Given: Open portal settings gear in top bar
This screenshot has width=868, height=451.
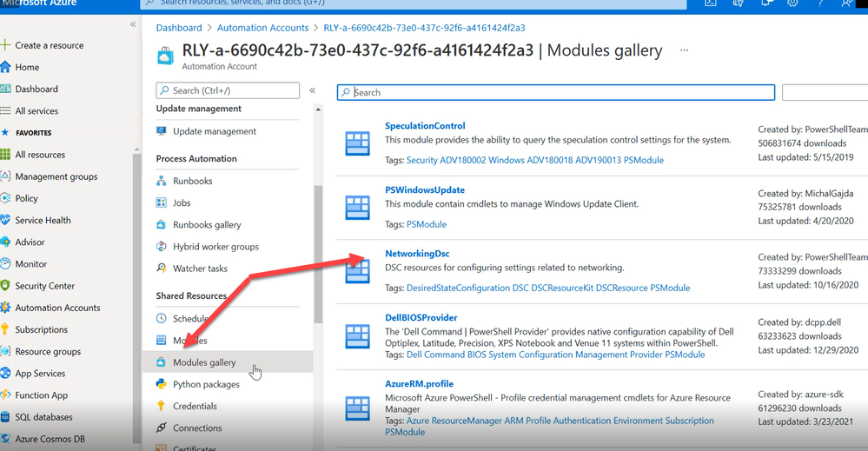Looking at the screenshot, I should pos(792,3).
